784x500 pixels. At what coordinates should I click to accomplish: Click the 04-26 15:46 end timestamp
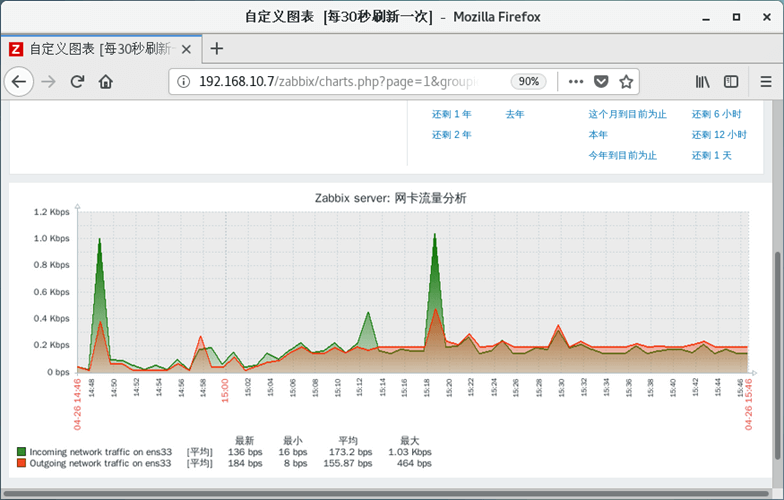pyautogui.click(x=748, y=404)
